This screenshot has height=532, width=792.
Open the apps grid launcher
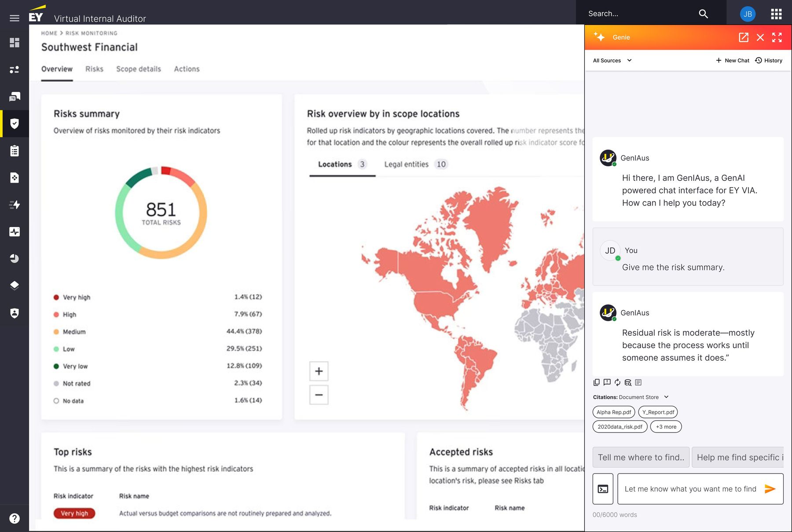pos(776,14)
